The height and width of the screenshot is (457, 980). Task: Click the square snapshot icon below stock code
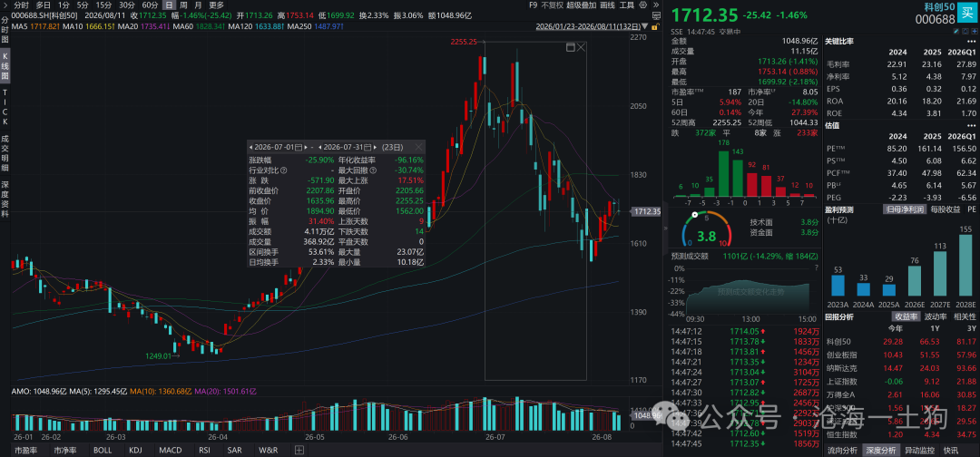point(965,31)
